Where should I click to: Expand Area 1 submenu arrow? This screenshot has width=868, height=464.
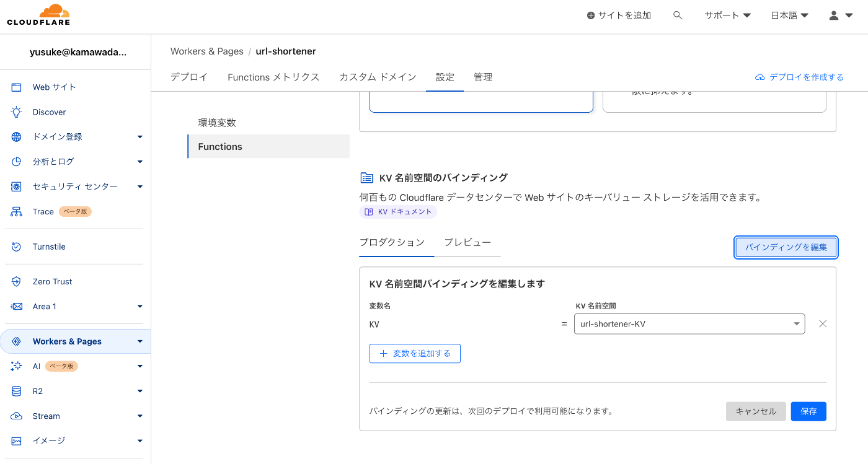[139, 307]
